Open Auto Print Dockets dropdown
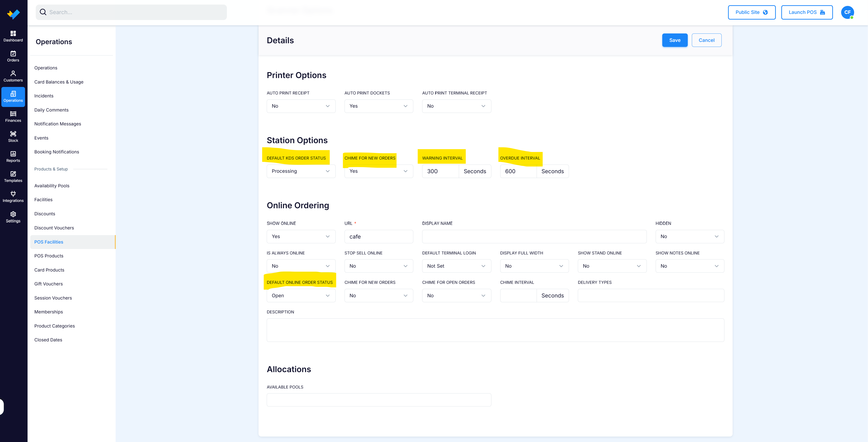The height and width of the screenshot is (442, 868). (x=378, y=106)
